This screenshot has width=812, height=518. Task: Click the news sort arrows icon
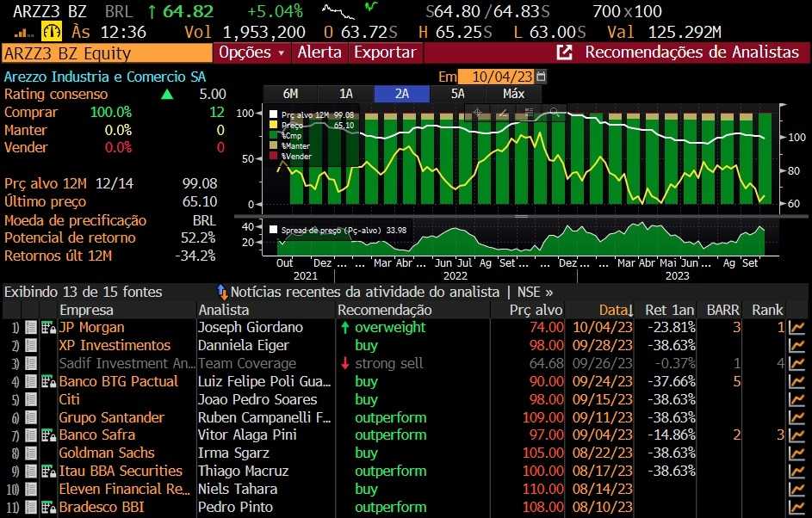pos(222,293)
